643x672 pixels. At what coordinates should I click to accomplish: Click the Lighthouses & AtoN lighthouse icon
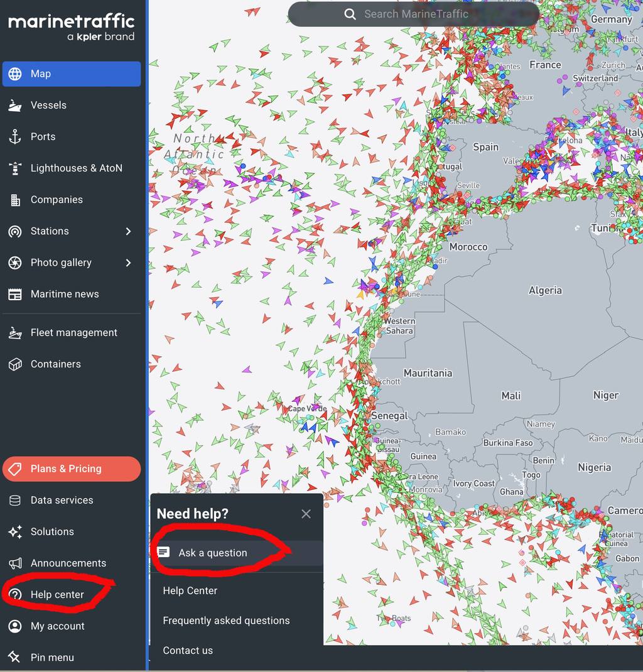pos(15,168)
